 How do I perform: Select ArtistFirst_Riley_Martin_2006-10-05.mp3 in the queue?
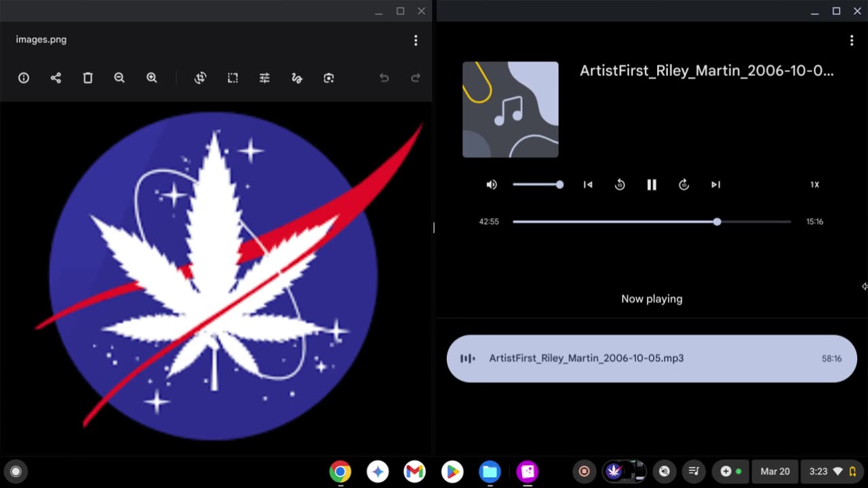pyautogui.click(x=652, y=359)
